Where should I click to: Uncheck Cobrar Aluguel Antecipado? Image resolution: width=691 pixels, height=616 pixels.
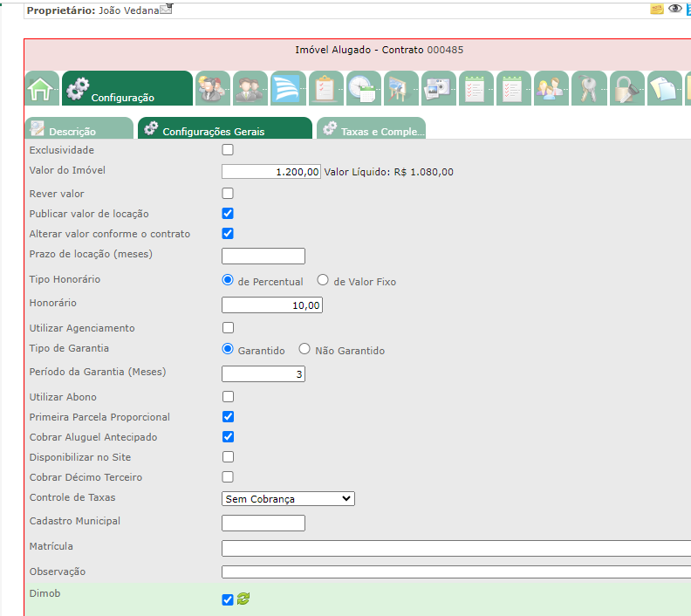click(x=228, y=436)
